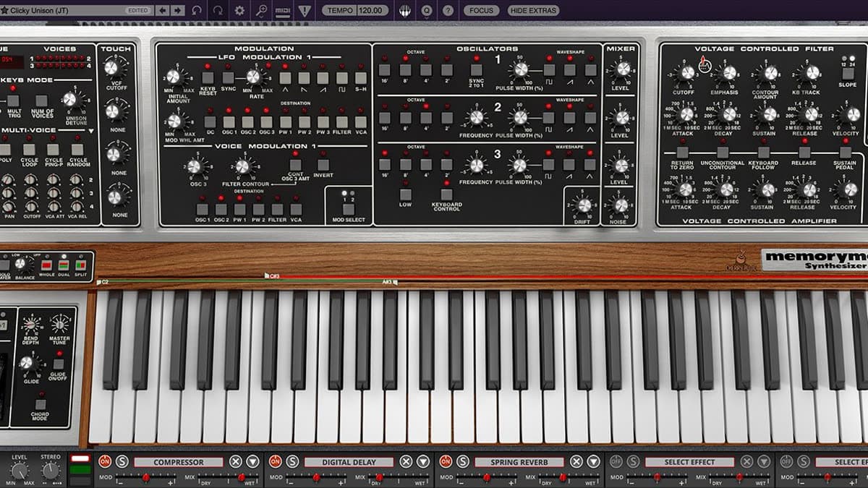Screen dimensions: 868x488
Task: Click the Compressor MOD slider handle
Action: click(145, 478)
